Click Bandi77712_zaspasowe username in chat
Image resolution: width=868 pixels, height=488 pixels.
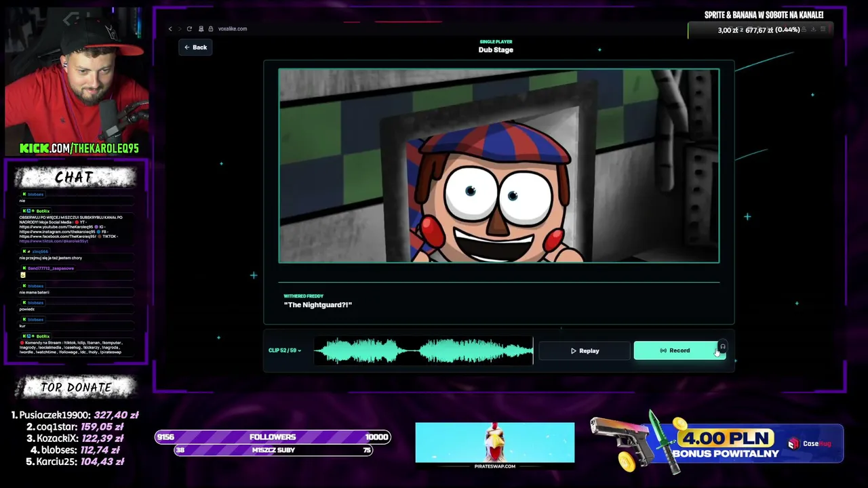pyautogui.click(x=51, y=268)
